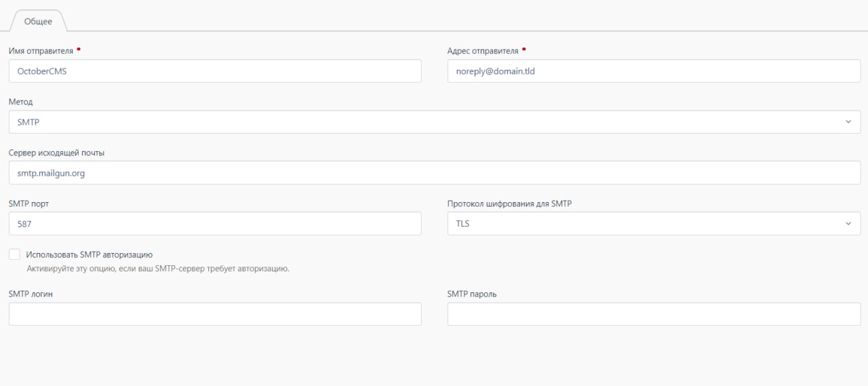Switch to the Общее tab

38,22
